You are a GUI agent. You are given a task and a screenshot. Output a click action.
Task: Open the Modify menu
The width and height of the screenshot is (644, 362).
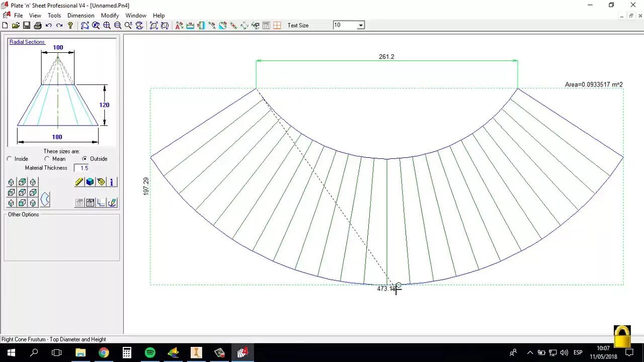(110, 15)
